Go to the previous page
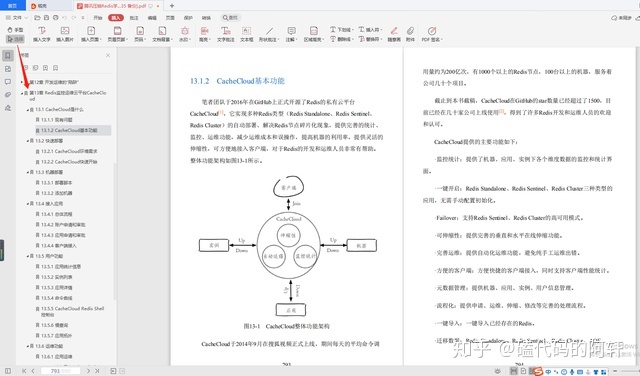Image resolution: width=640 pixels, height=376 pixels. [x=33, y=371]
